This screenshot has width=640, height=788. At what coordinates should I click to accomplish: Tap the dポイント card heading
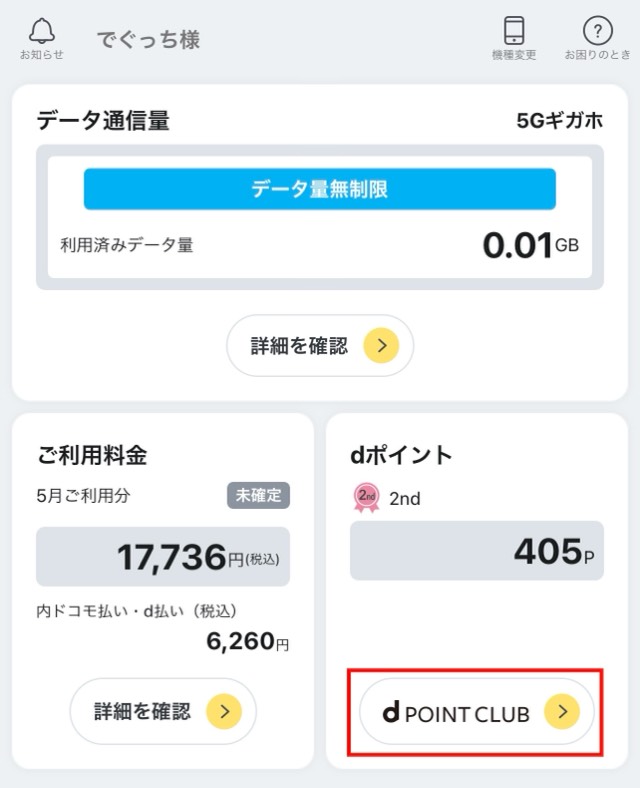(x=401, y=455)
